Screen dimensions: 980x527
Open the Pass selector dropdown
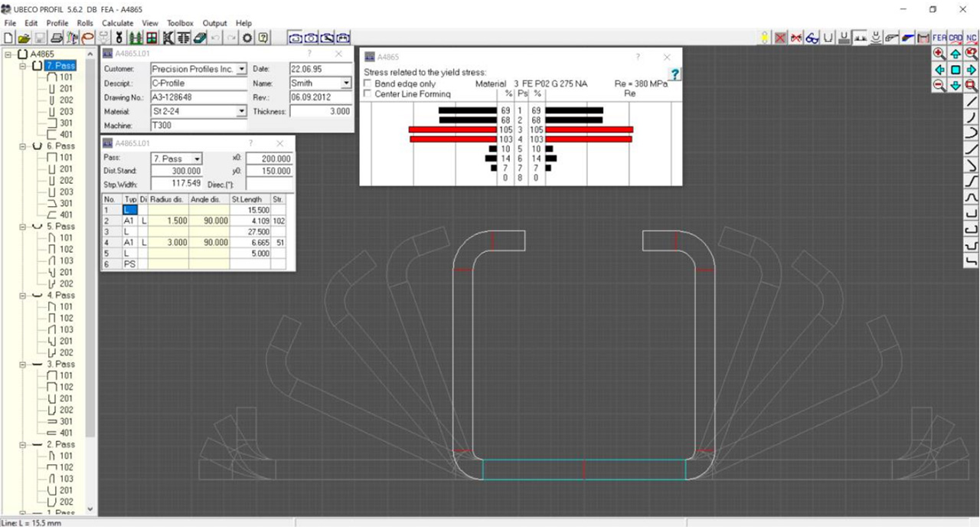click(x=197, y=159)
